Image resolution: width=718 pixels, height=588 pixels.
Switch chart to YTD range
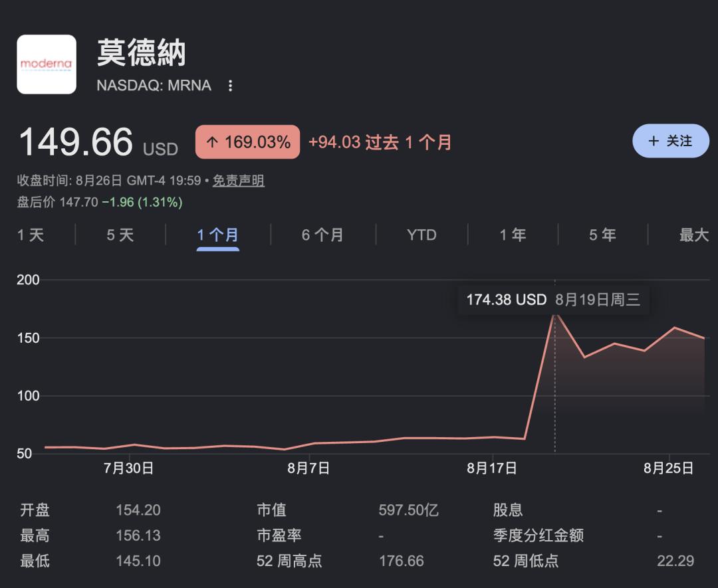click(421, 235)
